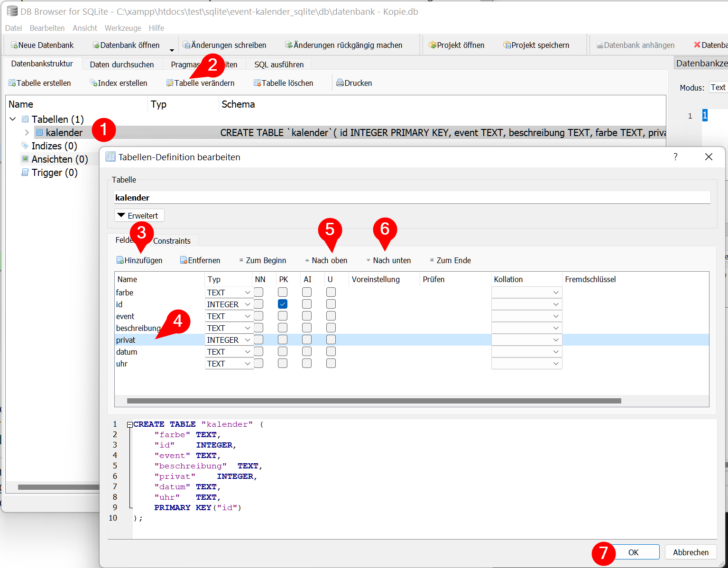Click Tabelle löschen to delete the table
Screen dimensions: 728x568
pos(283,83)
